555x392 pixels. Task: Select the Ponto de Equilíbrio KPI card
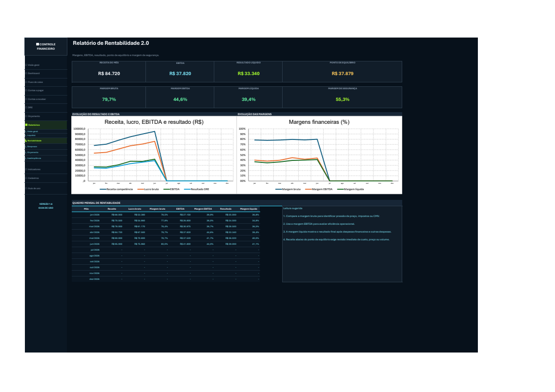342,71
